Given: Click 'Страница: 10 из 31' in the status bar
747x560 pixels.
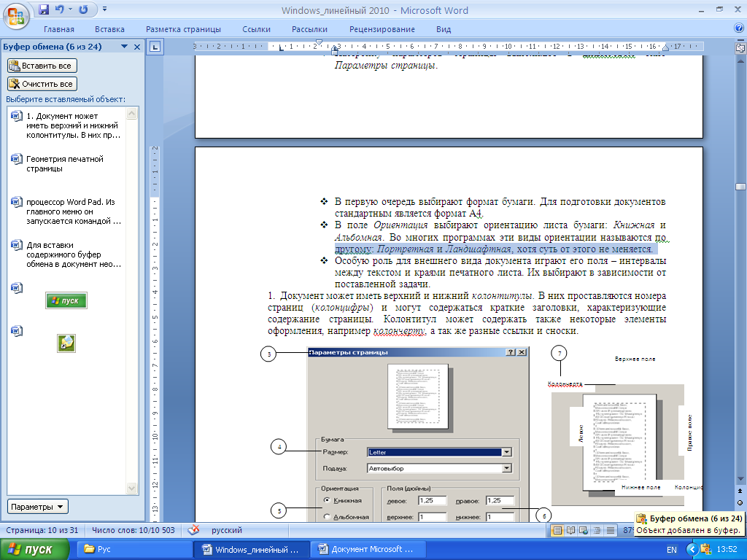Looking at the screenshot, I should pyautogui.click(x=42, y=530).
